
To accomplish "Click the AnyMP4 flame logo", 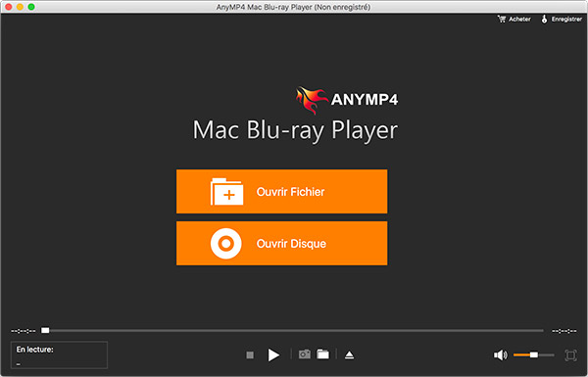I will (312, 100).
